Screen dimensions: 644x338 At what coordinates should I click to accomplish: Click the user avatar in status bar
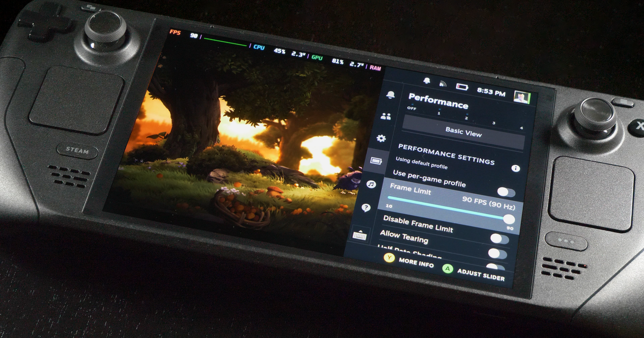coord(521,96)
